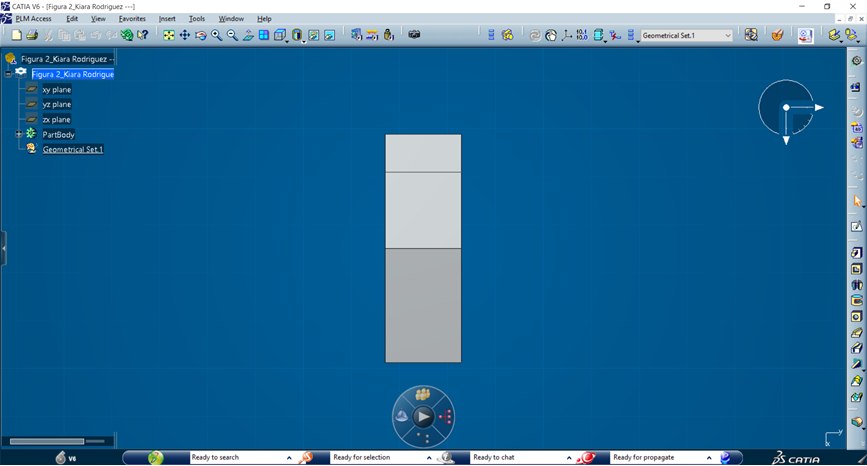Toggle the Hide/Show icon
867x466 pixels.
(x=314, y=35)
